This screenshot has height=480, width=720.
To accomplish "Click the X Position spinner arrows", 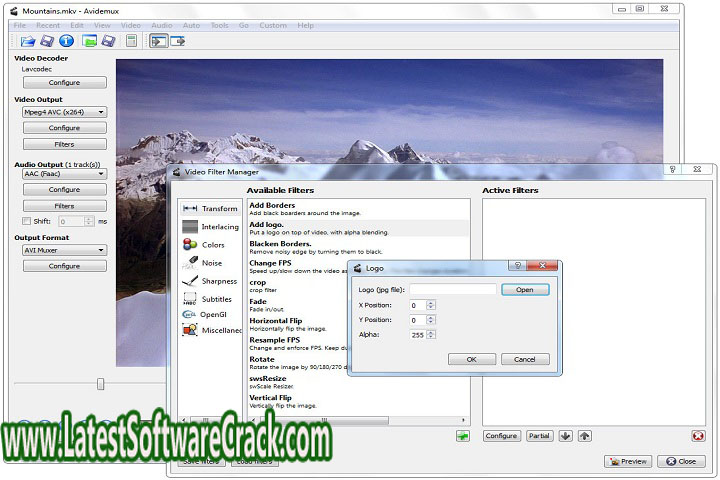I will (x=431, y=305).
